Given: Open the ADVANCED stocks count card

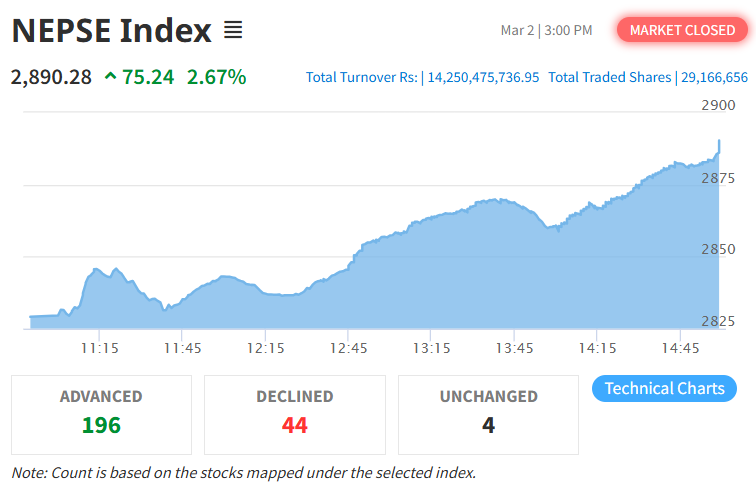Looking at the screenshot, I should point(101,414).
